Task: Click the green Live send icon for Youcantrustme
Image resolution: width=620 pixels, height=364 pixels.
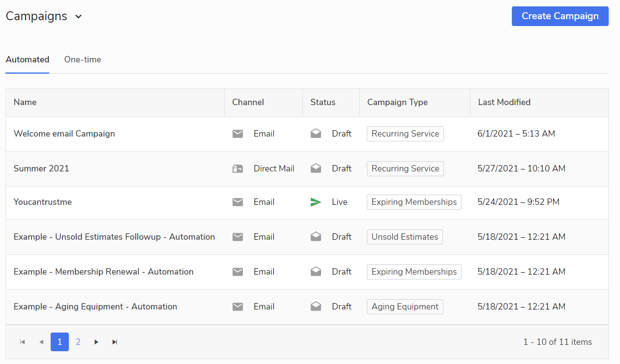Action: point(316,202)
